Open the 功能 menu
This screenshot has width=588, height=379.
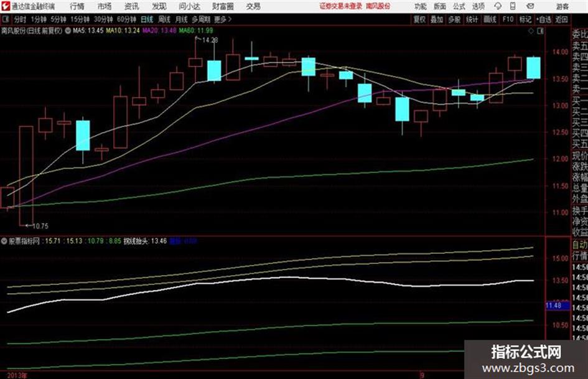click(421, 6)
